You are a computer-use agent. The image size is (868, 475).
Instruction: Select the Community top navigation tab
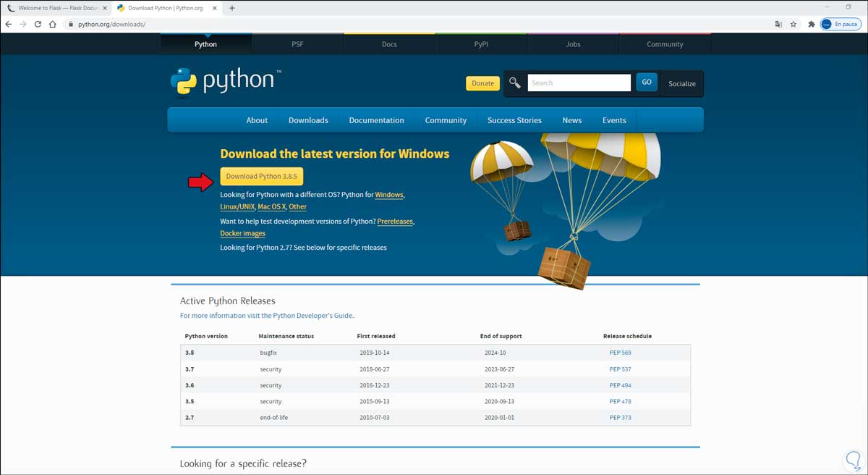click(665, 44)
